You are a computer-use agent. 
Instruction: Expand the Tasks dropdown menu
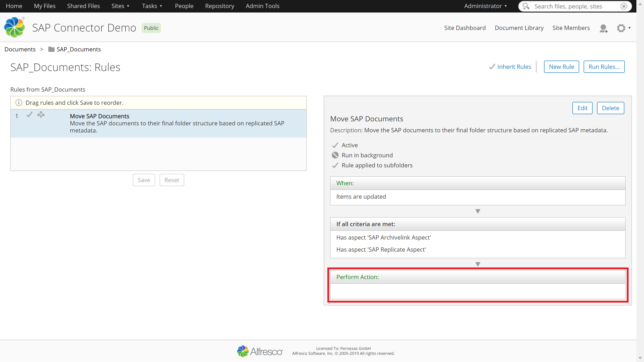point(152,6)
